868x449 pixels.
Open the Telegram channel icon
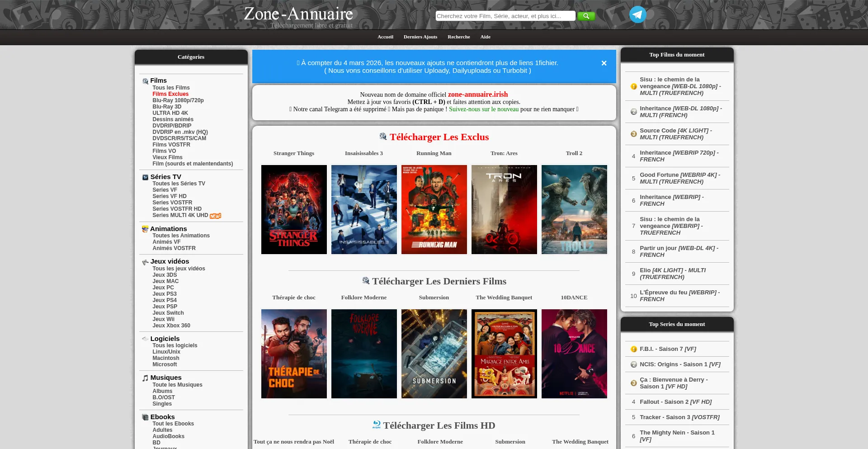637,14
